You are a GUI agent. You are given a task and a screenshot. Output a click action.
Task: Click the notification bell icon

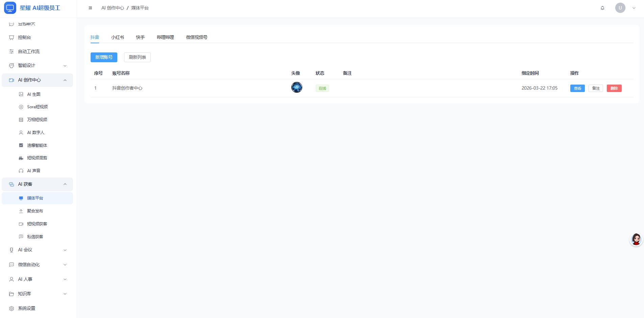[602, 8]
